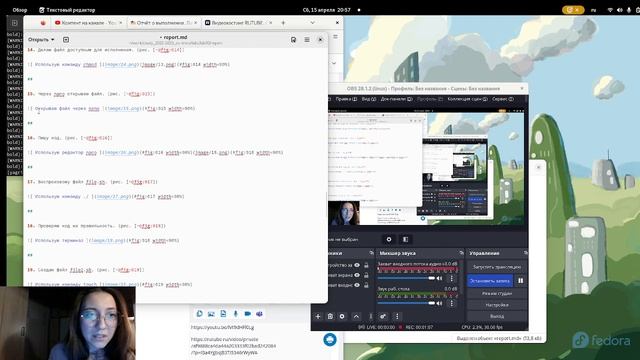Click insert file icon in webpage toolbar
Viewport: 640px width, 360px height.
[223, 313]
